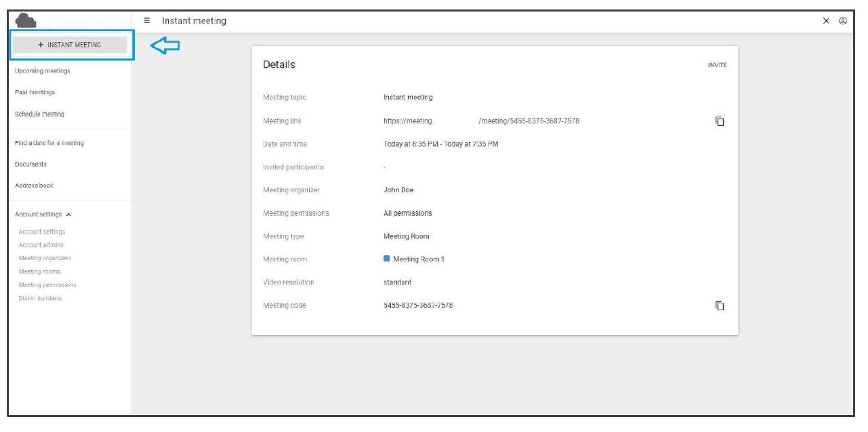Copy the meeting link using copy icon

(720, 121)
